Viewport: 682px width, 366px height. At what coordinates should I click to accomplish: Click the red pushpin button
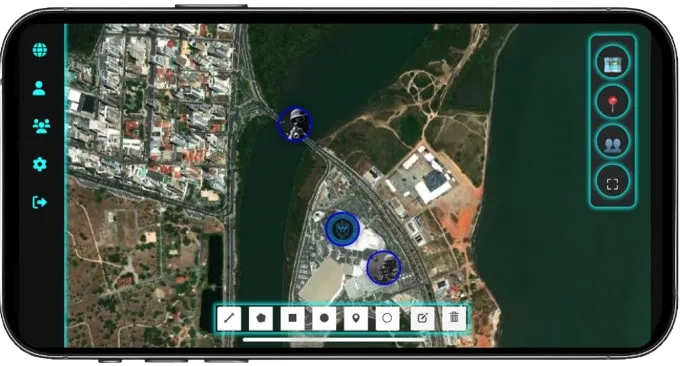click(x=612, y=103)
